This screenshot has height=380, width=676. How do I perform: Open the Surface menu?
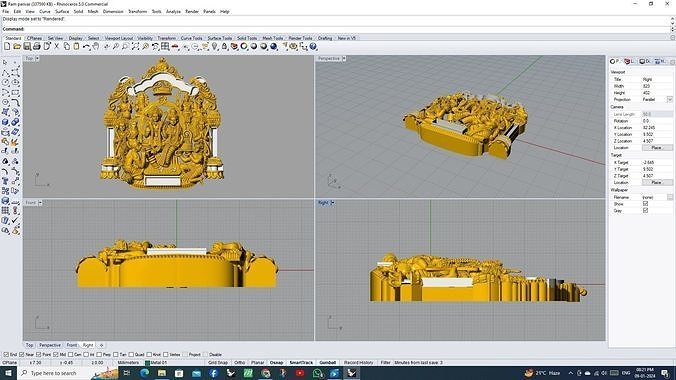pos(62,11)
